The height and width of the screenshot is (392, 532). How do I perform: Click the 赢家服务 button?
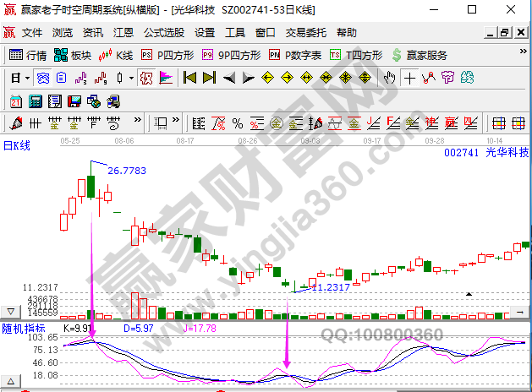tap(420, 56)
